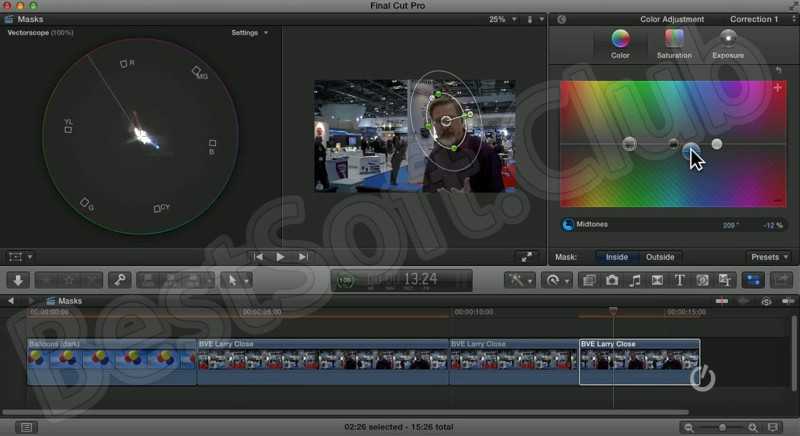Open the Keyword Editor key icon
The height and width of the screenshot is (436, 800).
[119, 280]
